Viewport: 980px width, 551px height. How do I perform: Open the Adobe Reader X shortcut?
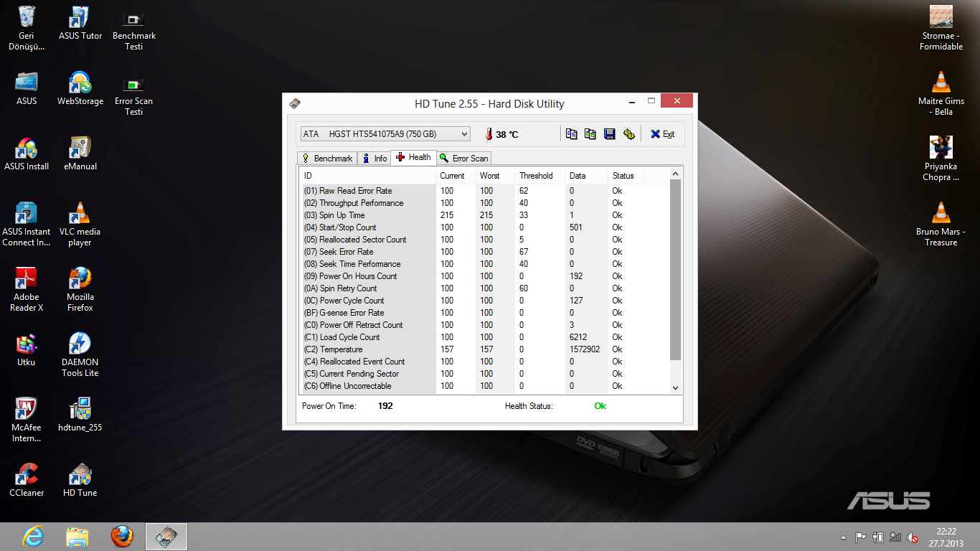click(27, 290)
